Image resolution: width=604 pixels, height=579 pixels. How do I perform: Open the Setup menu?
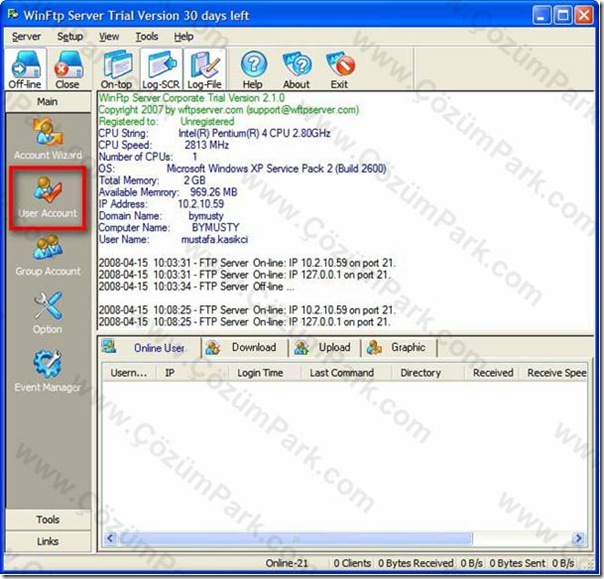70,37
